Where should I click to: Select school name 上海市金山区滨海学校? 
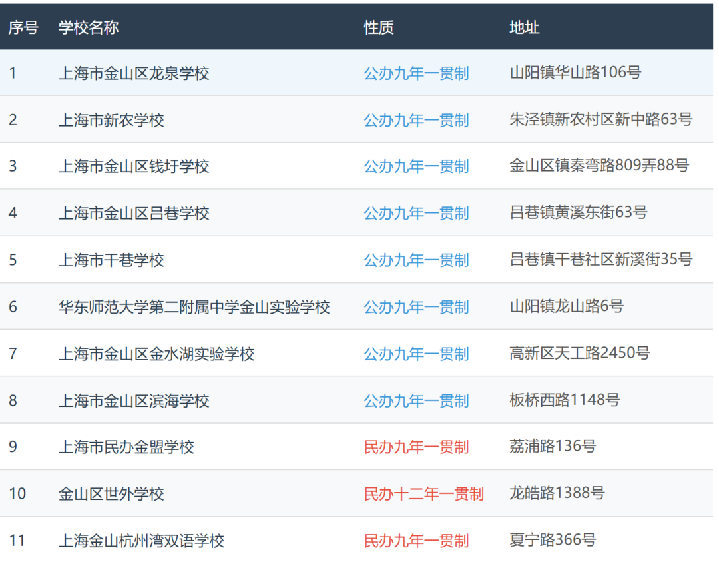(x=134, y=400)
